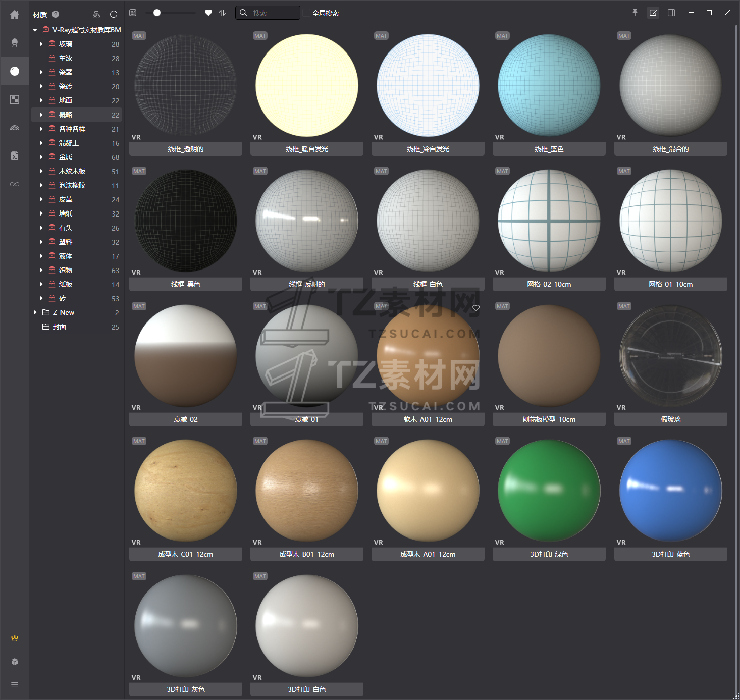740x700 pixels.
Task: Refresh the material library list
Action: point(114,14)
